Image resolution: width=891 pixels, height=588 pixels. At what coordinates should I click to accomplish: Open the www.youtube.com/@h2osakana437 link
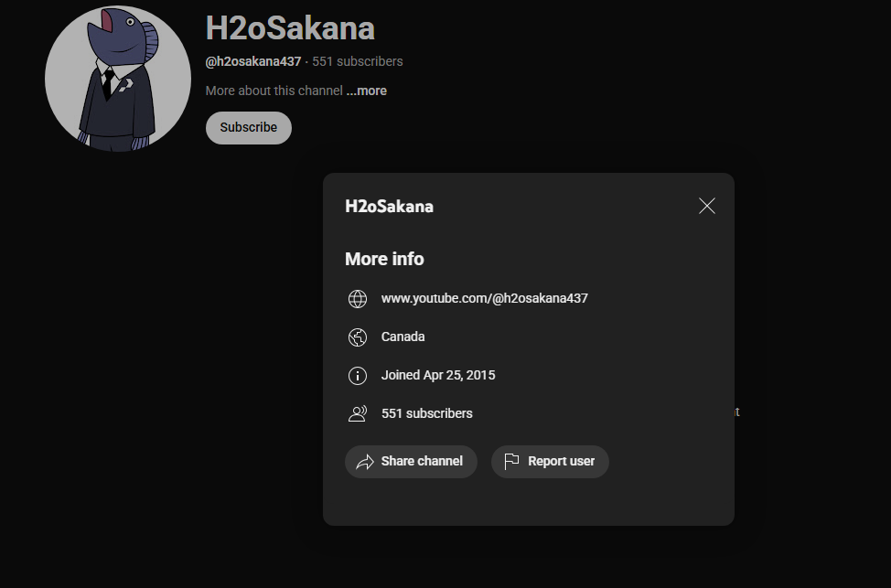(484, 298)
